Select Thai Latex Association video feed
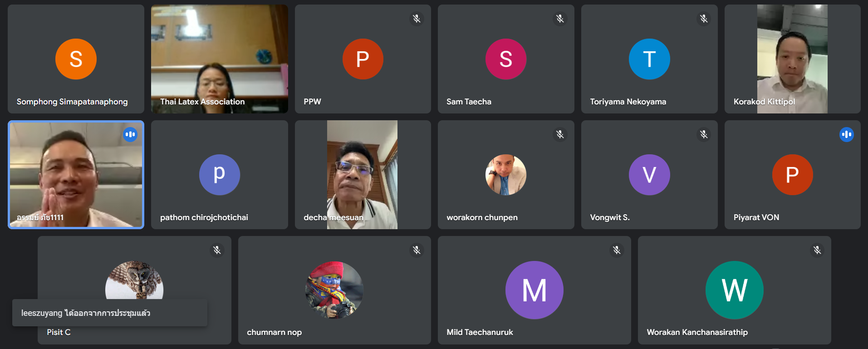Image resolution: width=868 pixels, height=349 pixels. pos(220,59)
